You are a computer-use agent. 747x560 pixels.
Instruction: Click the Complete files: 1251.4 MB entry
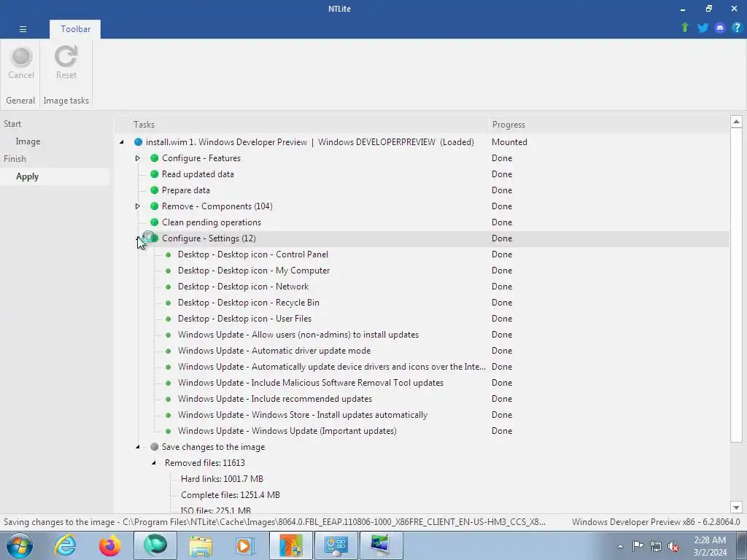[x=230, y=495]
